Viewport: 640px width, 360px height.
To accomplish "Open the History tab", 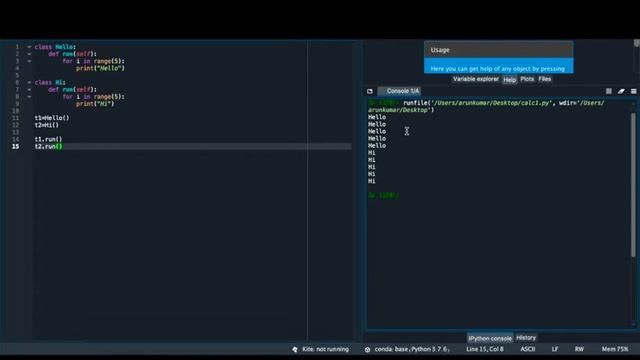I will 526,338.
